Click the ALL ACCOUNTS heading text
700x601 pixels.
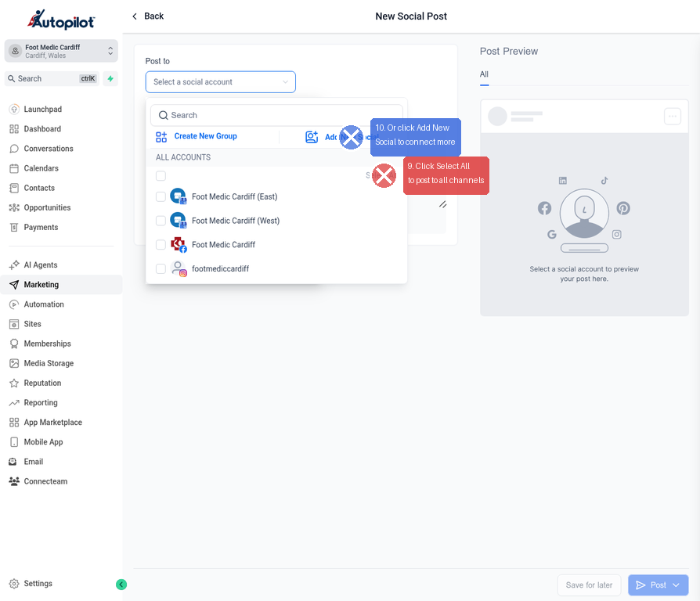coord(183,157)
